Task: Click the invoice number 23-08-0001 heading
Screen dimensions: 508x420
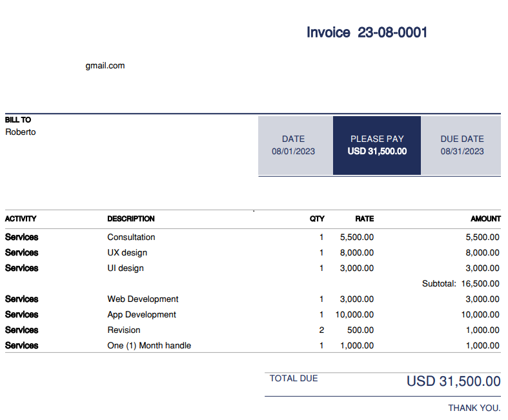Action: (392, 32)
